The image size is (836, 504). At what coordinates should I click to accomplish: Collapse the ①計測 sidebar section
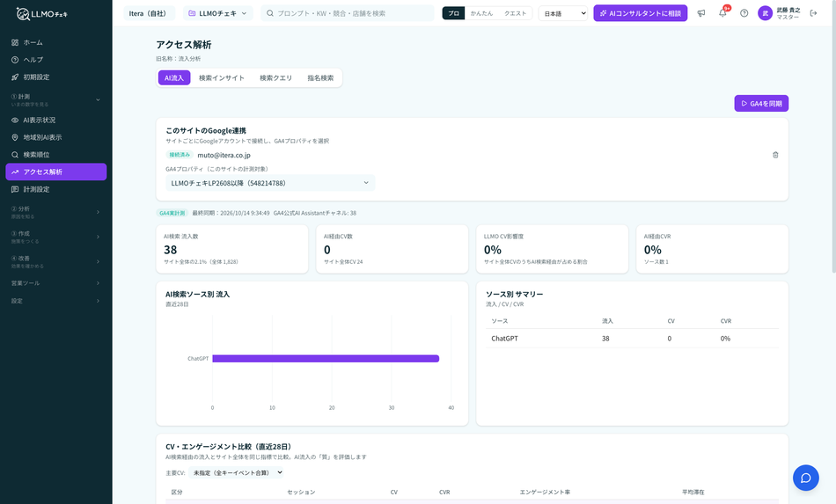click(x=56, y=99)
